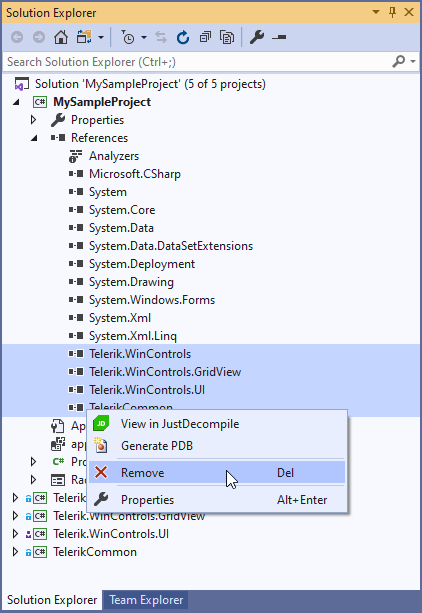Toggle the Preview Selected Items icon
The height and width of the screenshot is (613, 422).
[x=279, y=38]
